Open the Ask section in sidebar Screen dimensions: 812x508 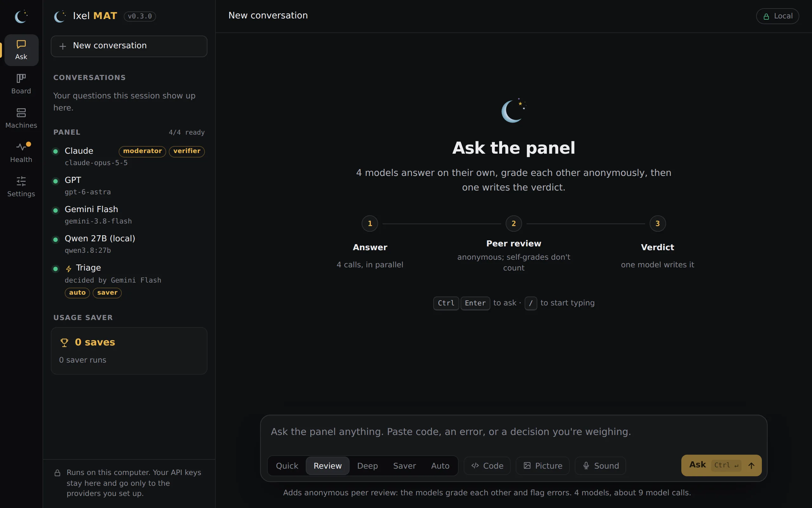21,50
